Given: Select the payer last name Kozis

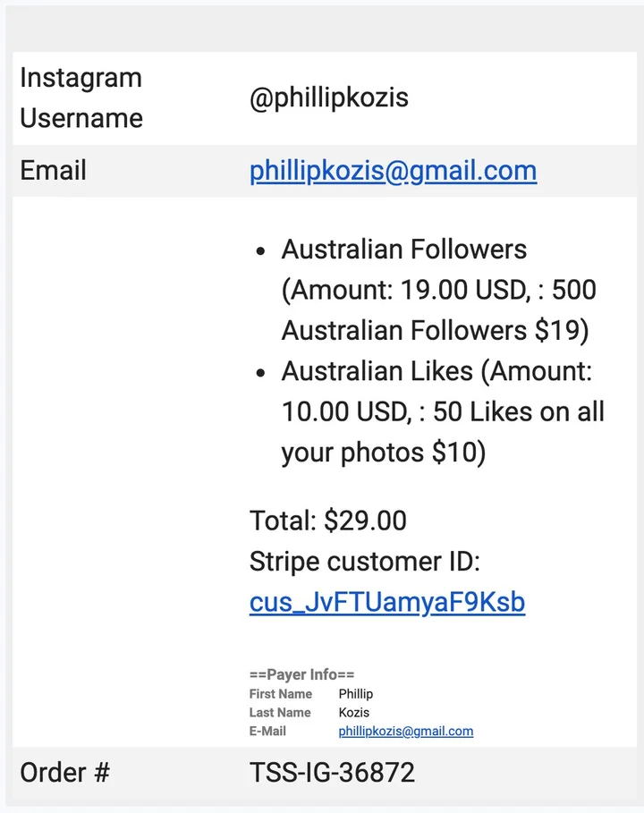Looking at the screenshot, I should coord(353,713).
